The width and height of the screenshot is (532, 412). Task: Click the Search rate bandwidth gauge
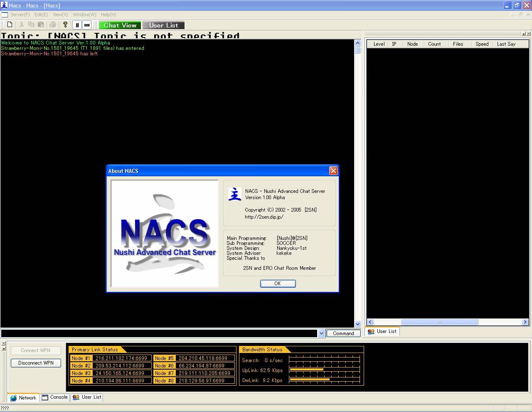[324, 360]
